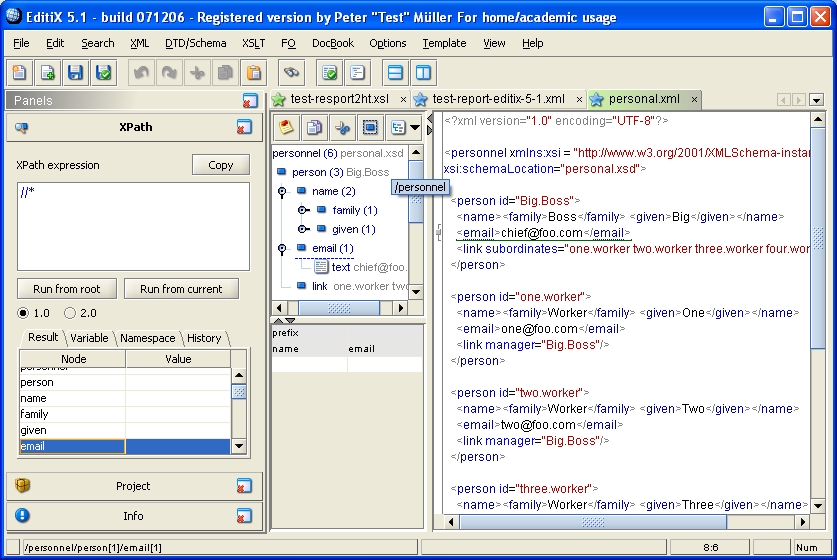
Task: Open the File menu
Action: point(21,43)
